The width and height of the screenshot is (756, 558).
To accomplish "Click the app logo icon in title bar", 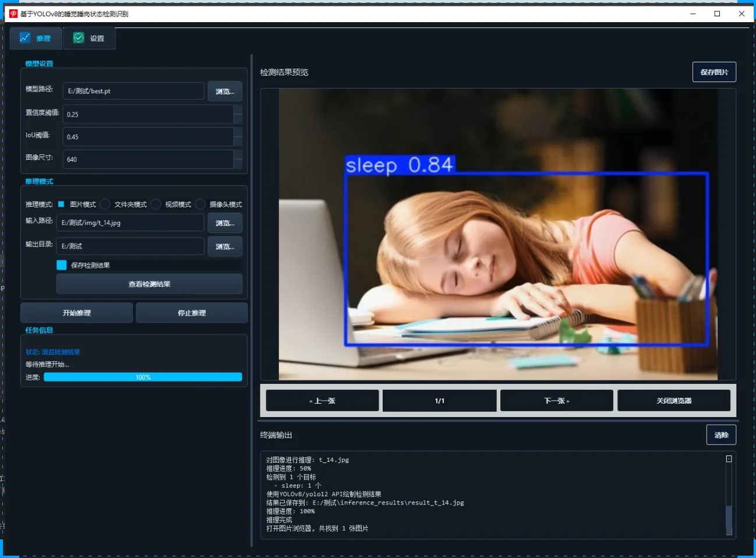I will click(x=13, y=13).
